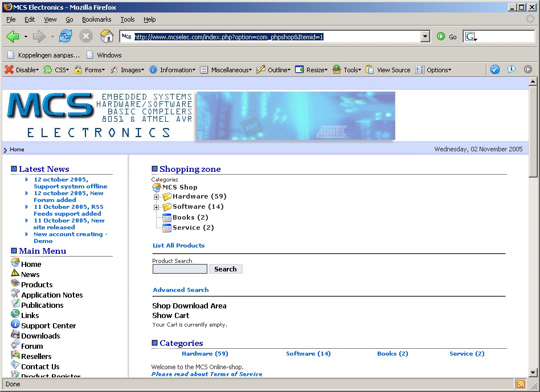Click the MCS Shop basket icon
The height and width of the screenshot is (392, 540).
point(156,187)
